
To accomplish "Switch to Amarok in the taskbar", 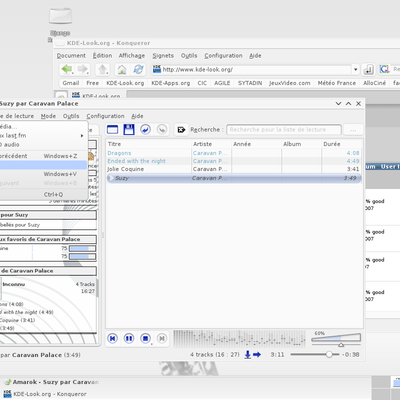I will (x=52, y=382).
